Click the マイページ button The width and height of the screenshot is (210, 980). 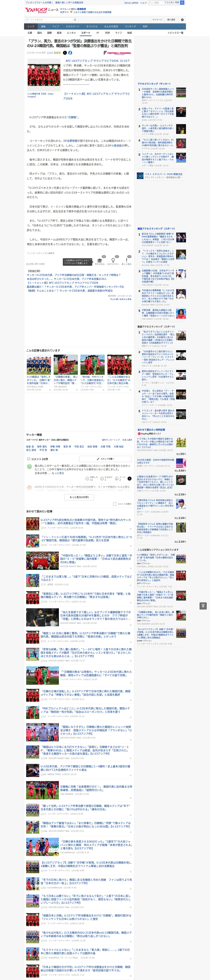coord(157,19)
